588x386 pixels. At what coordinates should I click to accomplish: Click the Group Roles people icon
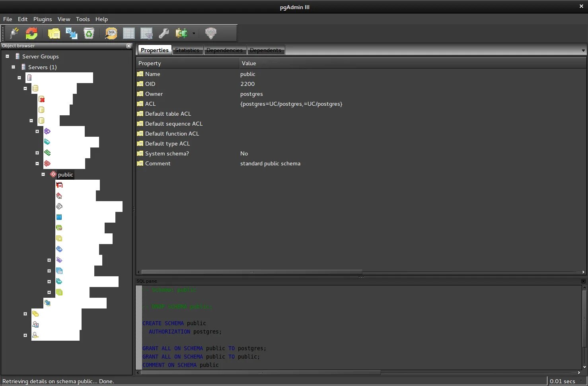click(35, 324)
